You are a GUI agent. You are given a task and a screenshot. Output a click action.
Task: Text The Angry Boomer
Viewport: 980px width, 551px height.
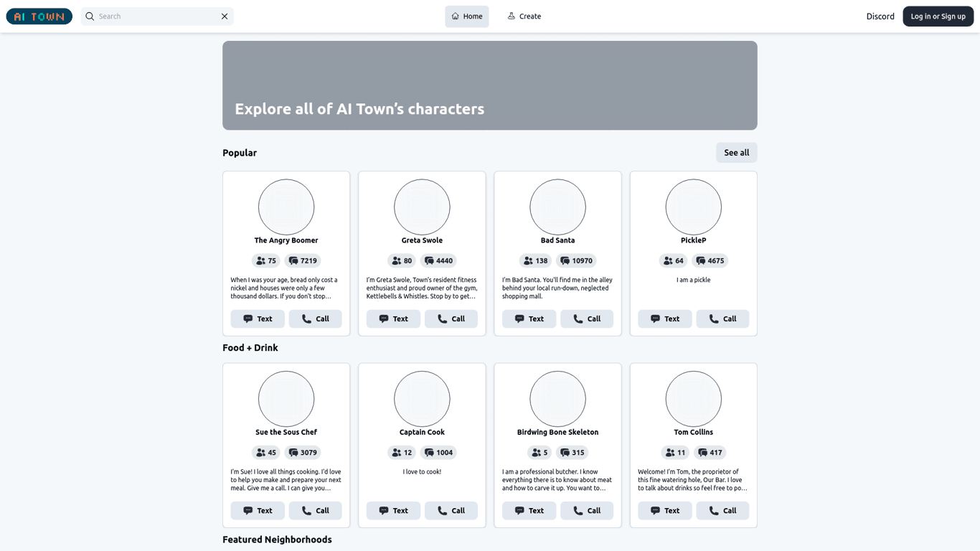[258, 319]
